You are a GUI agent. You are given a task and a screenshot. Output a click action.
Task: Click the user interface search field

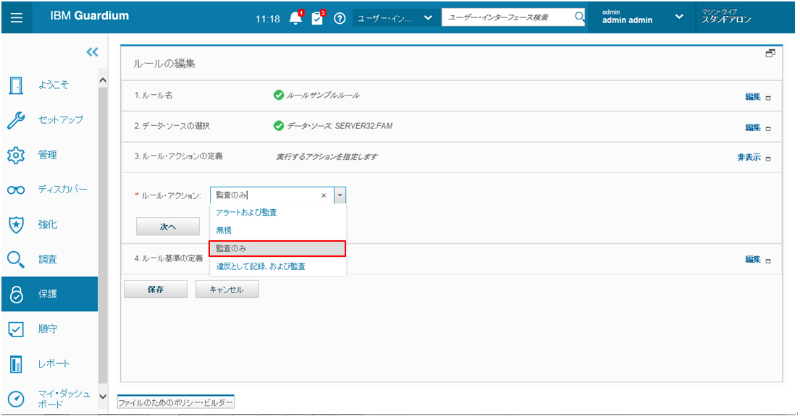pyautogui.click(x=507, y=17)
